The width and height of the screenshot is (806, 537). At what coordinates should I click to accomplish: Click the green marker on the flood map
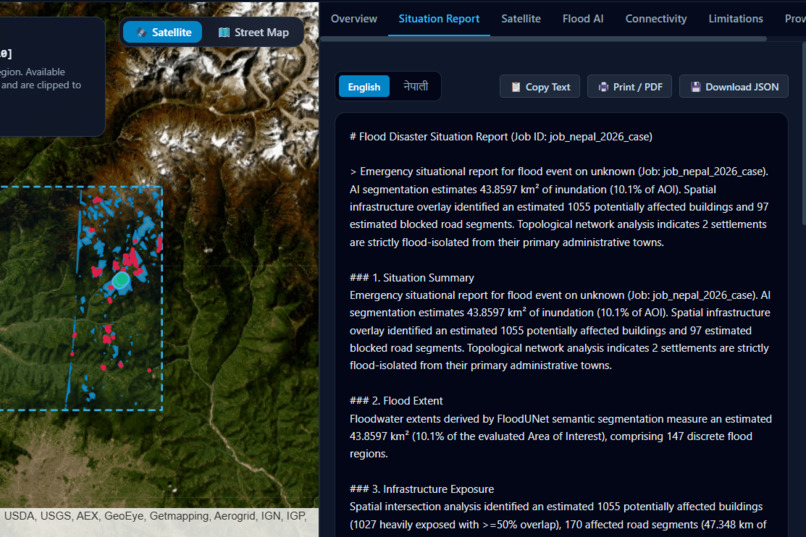tap(121, 281)
